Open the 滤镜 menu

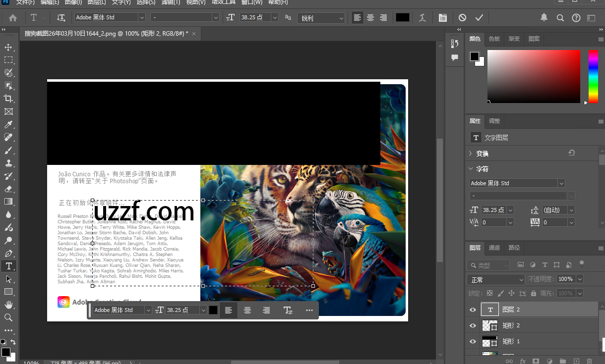[x=170, y=3]
